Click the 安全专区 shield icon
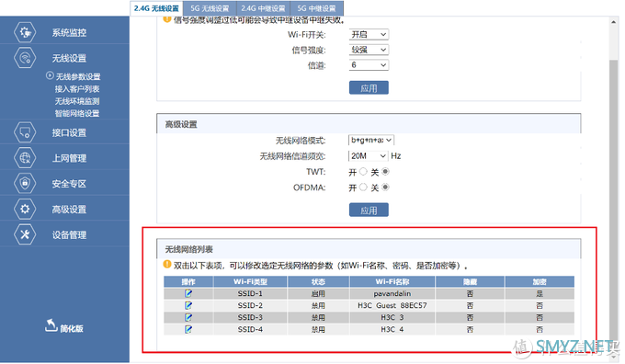 25,184
